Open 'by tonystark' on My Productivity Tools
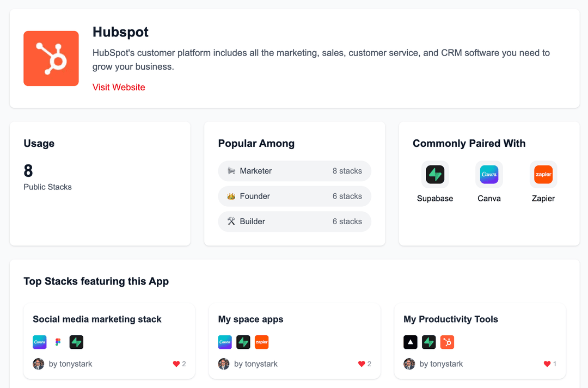Viewport: 588px width, 388px height. point(441,364)
